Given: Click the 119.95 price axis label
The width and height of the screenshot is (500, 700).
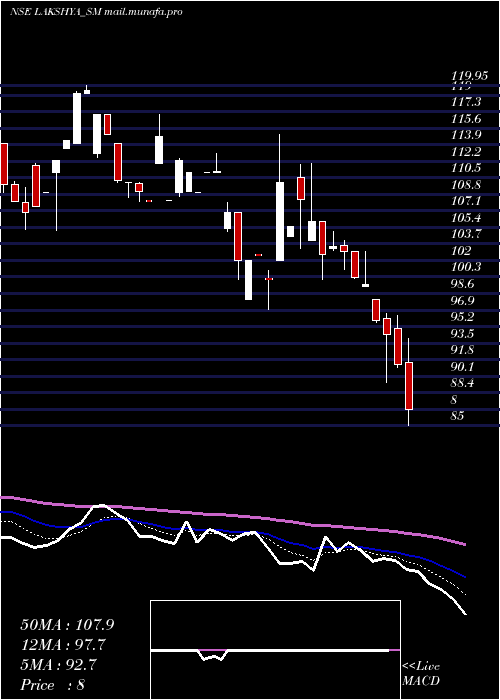Looking at the screenshot, I should pos(469,76).
